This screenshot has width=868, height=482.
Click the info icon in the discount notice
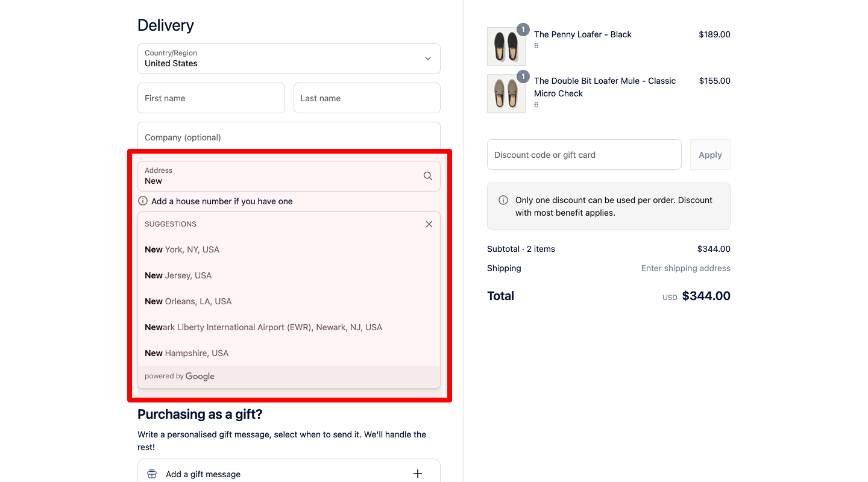point(503,199)
